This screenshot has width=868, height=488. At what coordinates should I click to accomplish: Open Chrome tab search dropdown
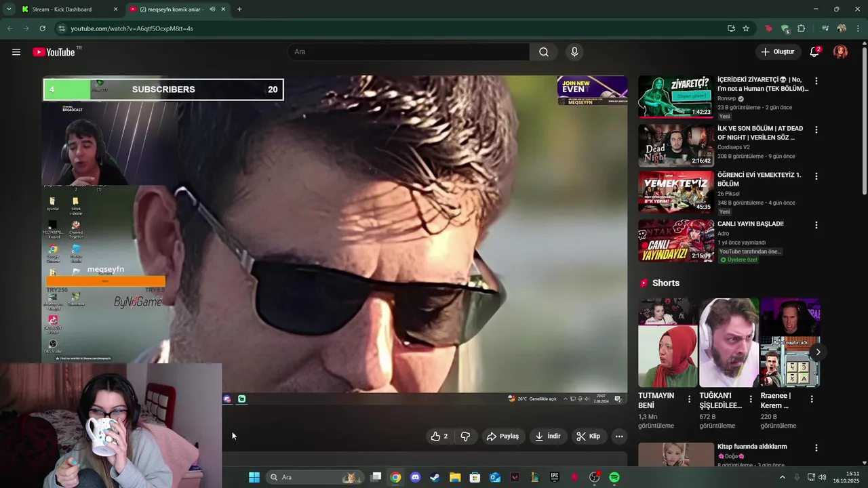[x=9, y=9]
